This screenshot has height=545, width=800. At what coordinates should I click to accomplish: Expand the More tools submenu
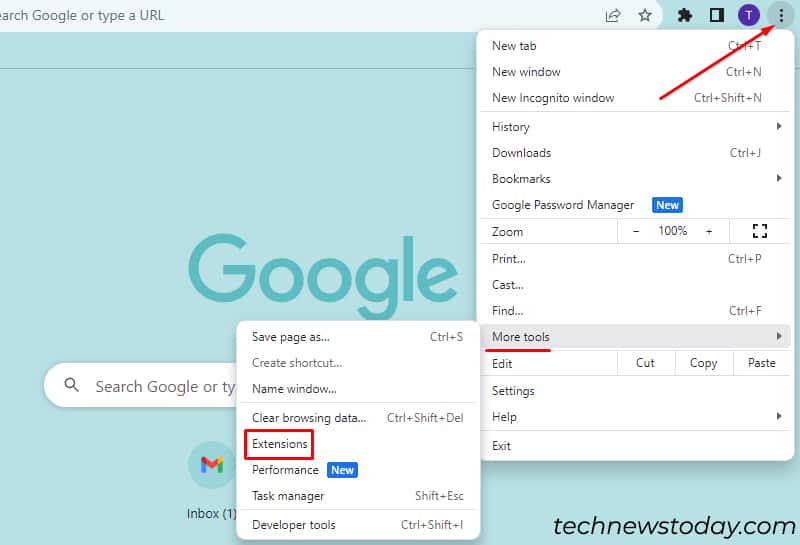[635, 337]
